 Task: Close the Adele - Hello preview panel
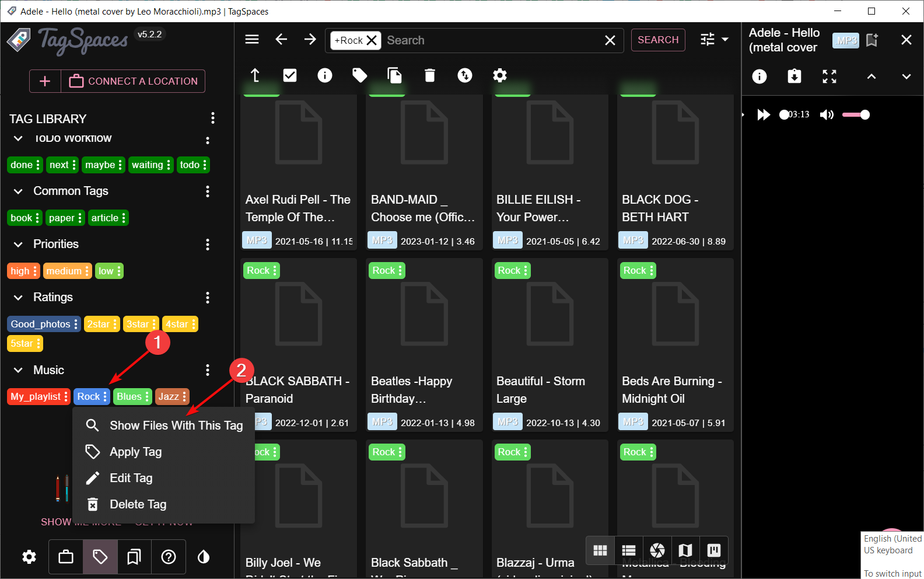tap(907, 40)
